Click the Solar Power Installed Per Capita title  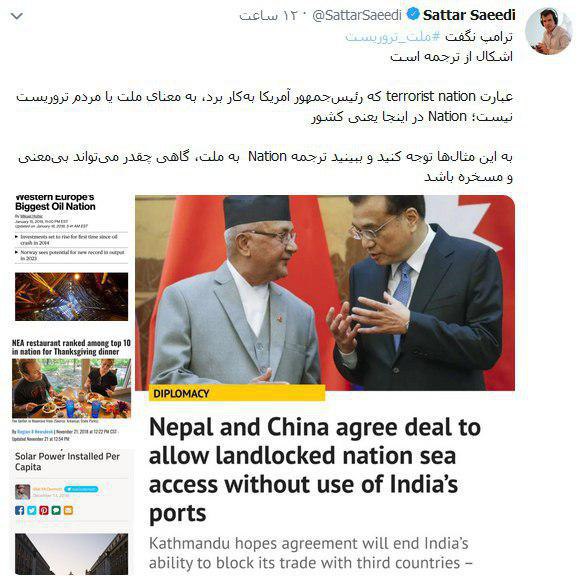point(67,462)
